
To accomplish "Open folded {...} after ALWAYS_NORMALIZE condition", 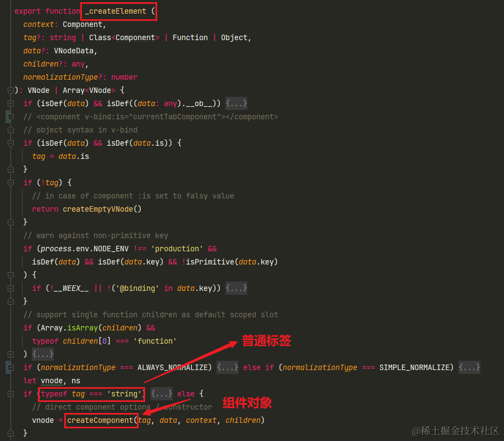I will [228, 367].
